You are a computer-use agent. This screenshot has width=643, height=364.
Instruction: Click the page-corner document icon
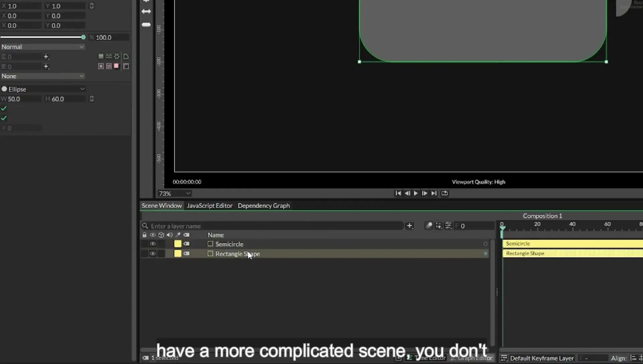126,57
